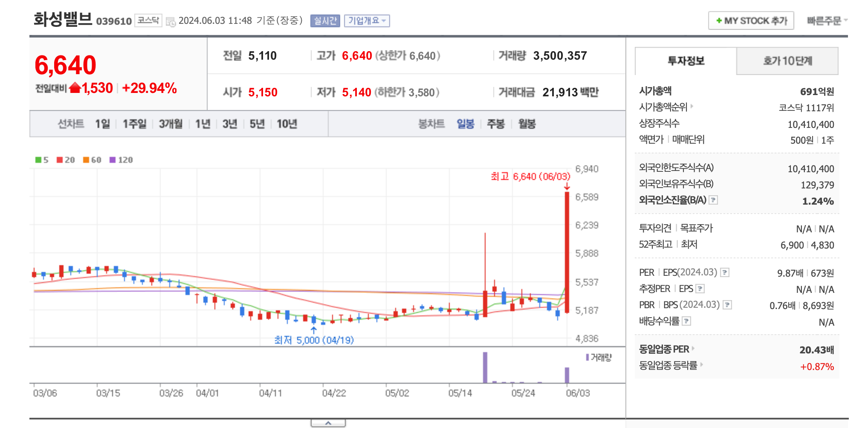Open help icon beside 추정PER EPS
Image resolution: width=868 pixels, height=428 pixels.
pyautogui.click(x=700, y=289)
